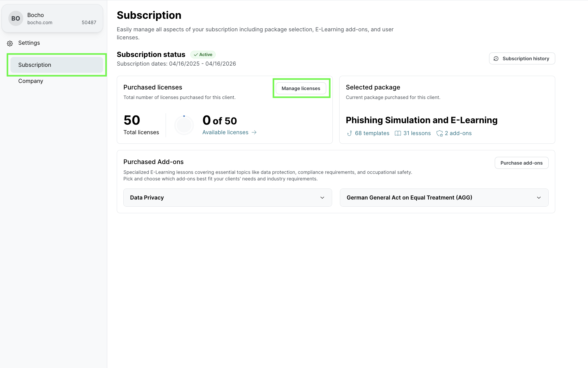Viewport: 588px width, 368px height.
Task: Click the Settings gear icon
Action: [x=10, y=44]
